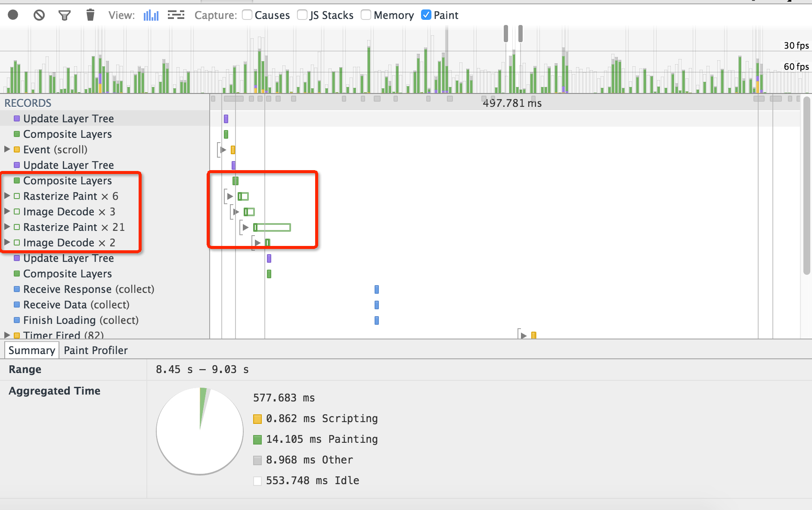Uncheck the Paint capture checkbox
Screen dimensions: 812x510
(426, 15)
